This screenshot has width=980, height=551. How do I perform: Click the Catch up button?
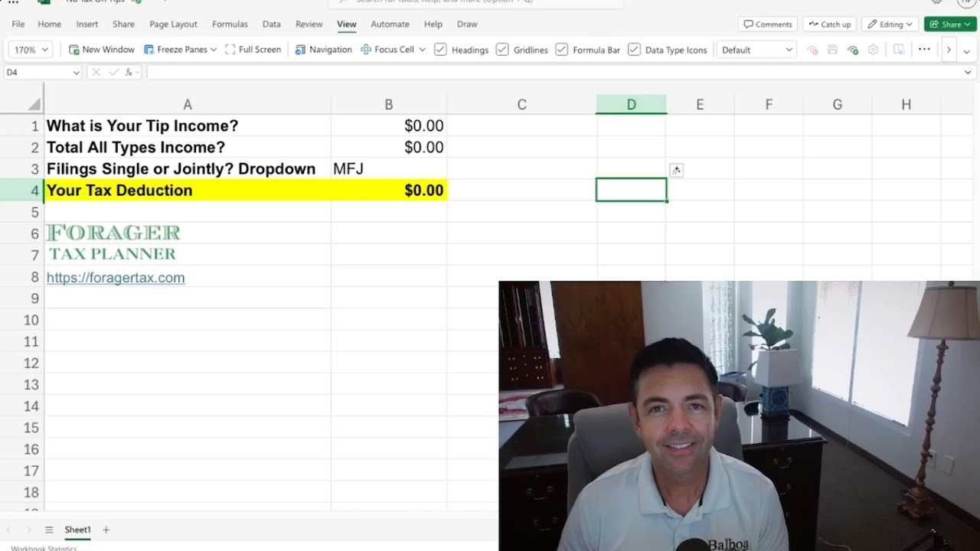pyautogui.click(x=830, y=24)
